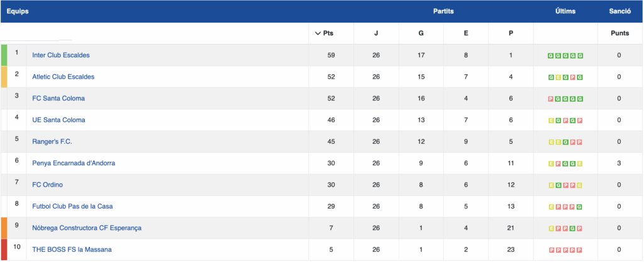The width and height of the screenshot is (644, 262).
Task: Open Futbol Club Pas de la Casa link
Action: [x=72, y=206]
